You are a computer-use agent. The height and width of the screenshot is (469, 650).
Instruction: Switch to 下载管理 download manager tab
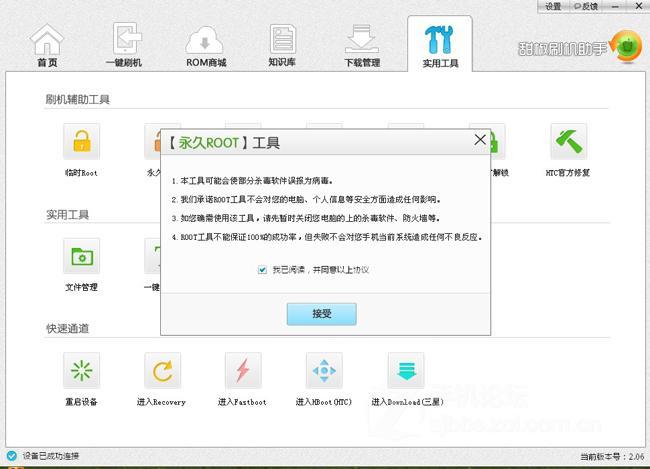[x=360, y=46]
